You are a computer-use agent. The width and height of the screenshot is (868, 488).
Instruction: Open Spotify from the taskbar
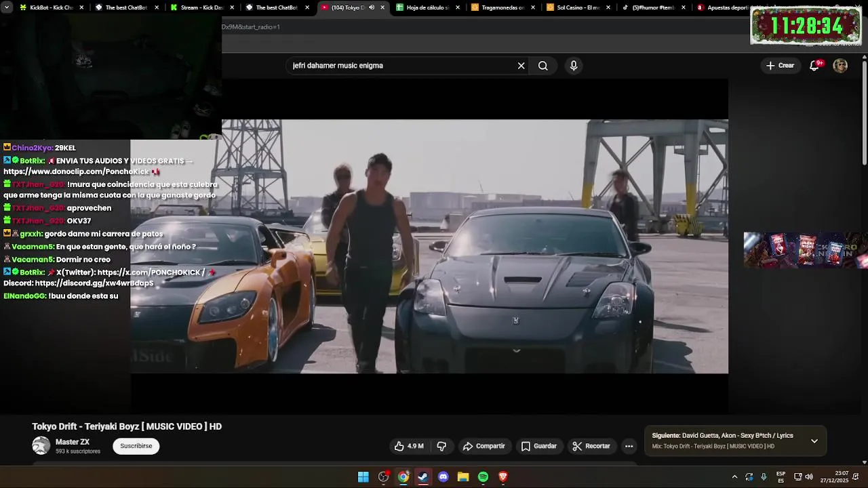point(483,477)
